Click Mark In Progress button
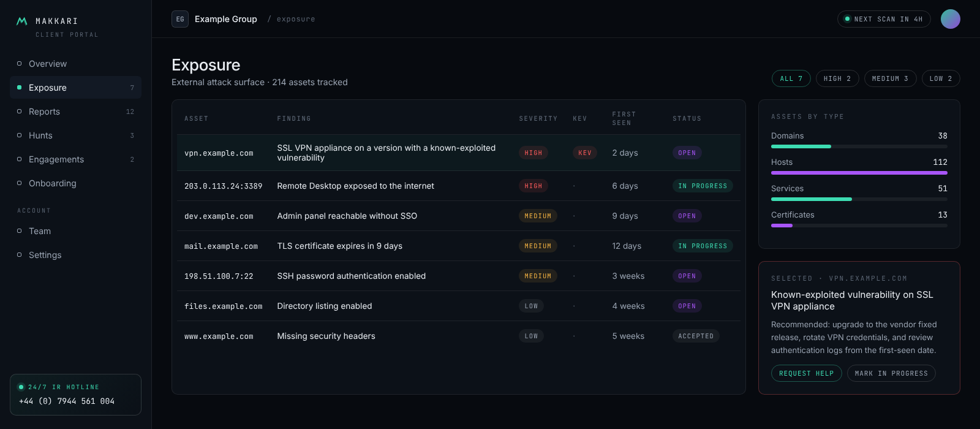The image size is (980, 429). click(891, 373)
